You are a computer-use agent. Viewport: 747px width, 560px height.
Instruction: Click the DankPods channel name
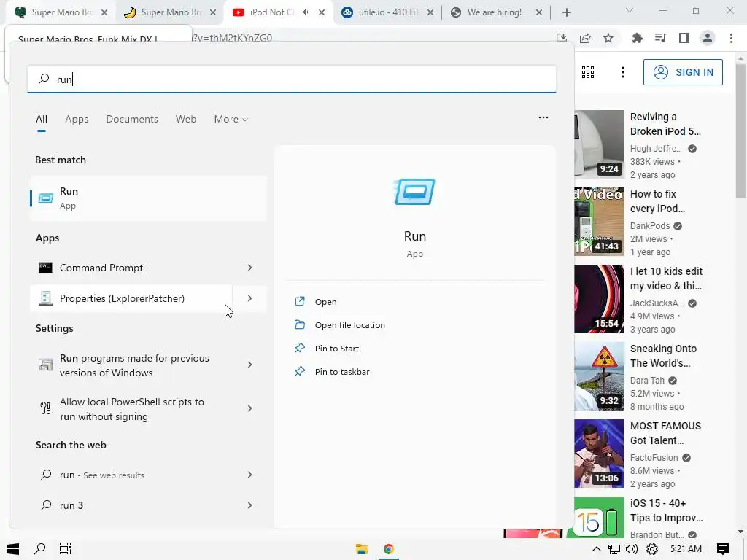[x=650, y=226]
